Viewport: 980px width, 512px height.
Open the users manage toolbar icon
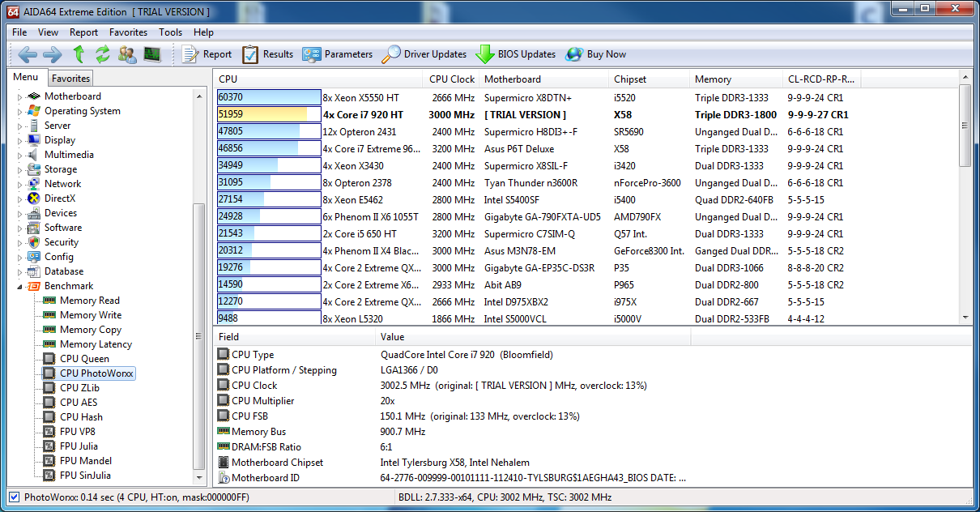pos(127,54)
